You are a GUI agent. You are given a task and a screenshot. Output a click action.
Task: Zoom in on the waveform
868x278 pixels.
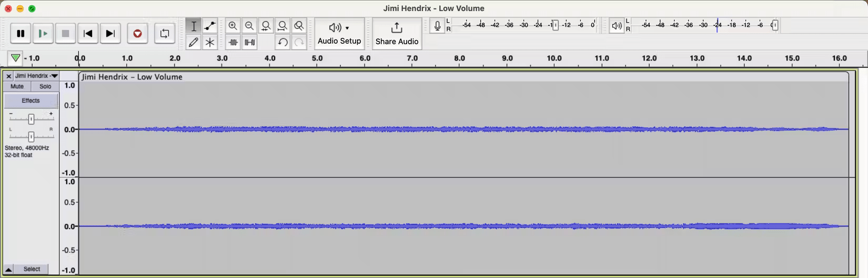233,26
